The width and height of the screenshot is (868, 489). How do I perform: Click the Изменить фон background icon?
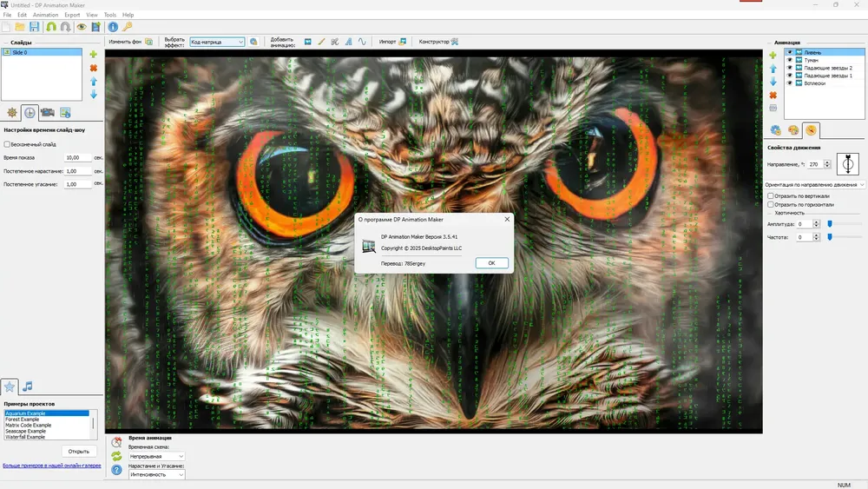(148, 42)
